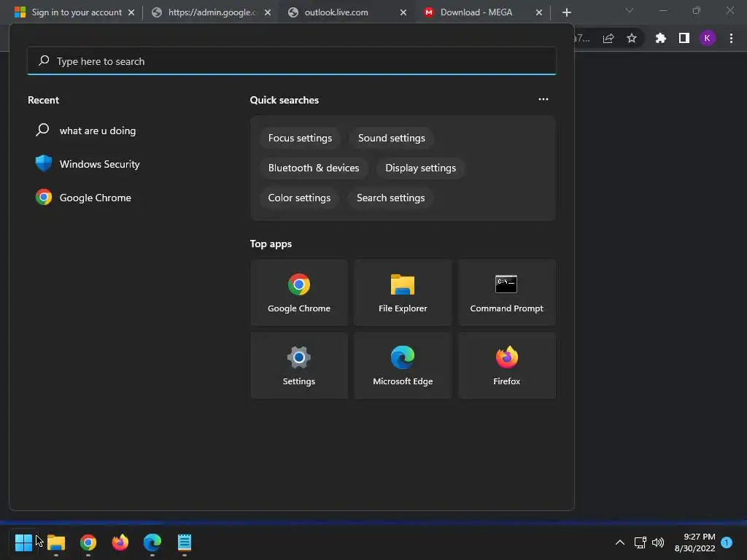Switch to admin.google.com browser tab
The image size is (747, 560).
tap(212, 12)
